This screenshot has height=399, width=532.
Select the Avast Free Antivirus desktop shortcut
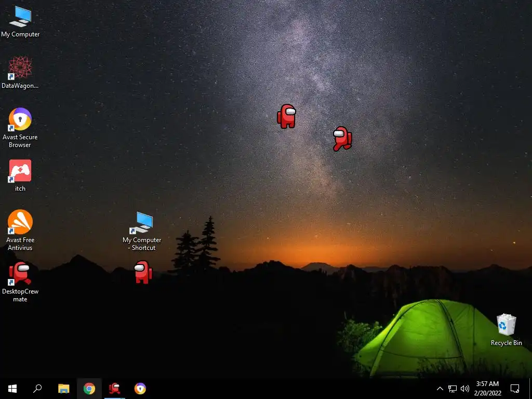coord(20,230)
